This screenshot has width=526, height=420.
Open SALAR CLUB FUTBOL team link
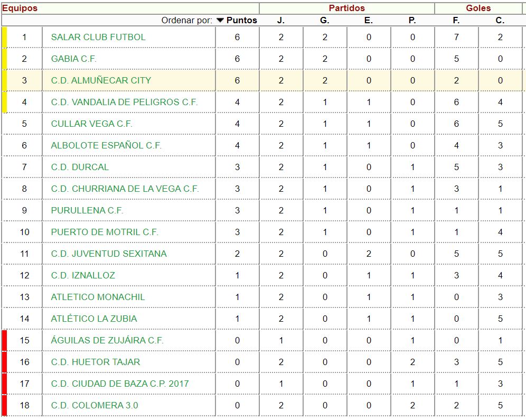[x=98, y=37]
